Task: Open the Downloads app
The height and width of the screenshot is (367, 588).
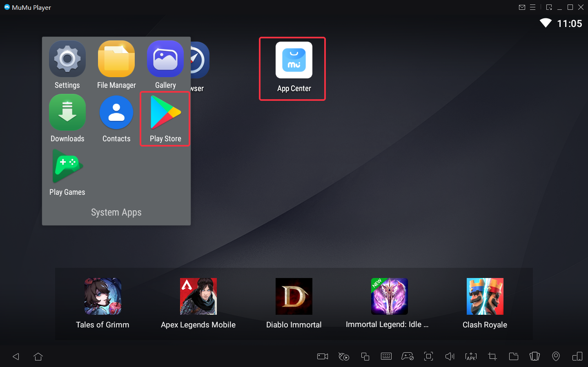Action: point(67,112)
